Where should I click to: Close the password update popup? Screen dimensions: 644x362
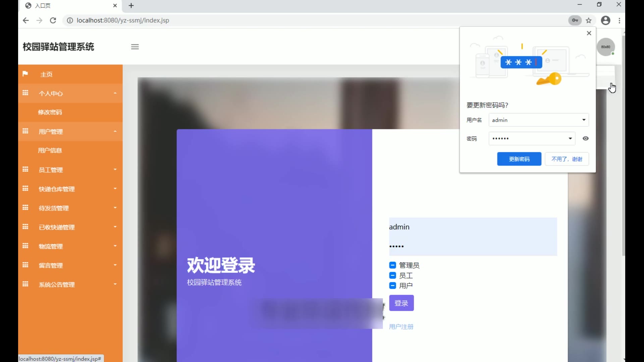(589, 33)
